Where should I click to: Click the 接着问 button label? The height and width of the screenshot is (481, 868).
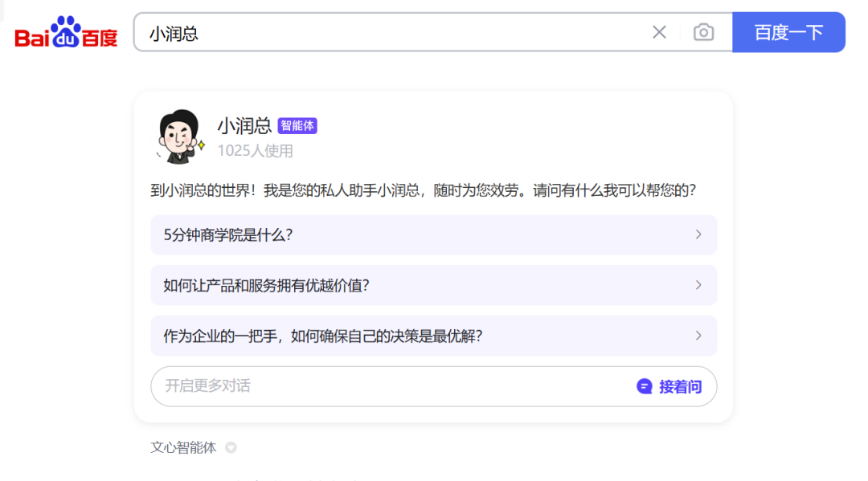pyautogui.click(x=681, y=386)
